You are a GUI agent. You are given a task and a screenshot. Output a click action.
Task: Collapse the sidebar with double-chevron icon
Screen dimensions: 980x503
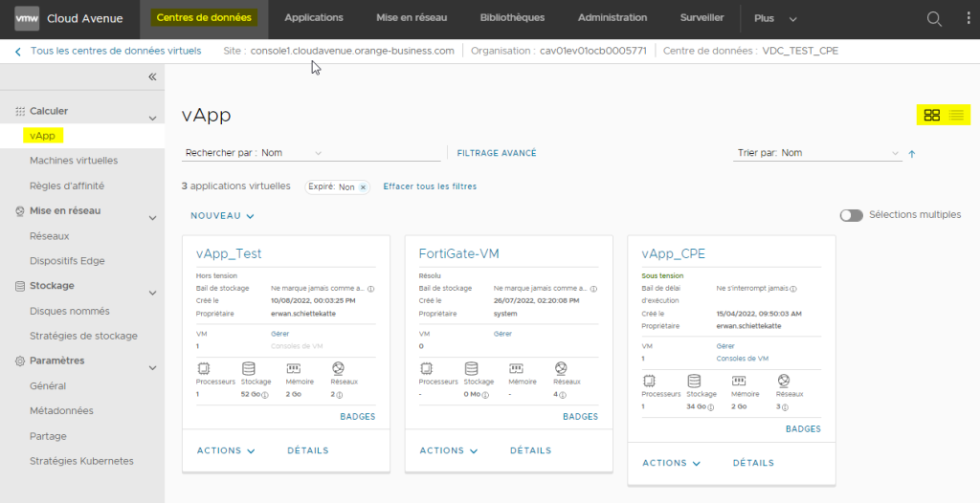152,77
